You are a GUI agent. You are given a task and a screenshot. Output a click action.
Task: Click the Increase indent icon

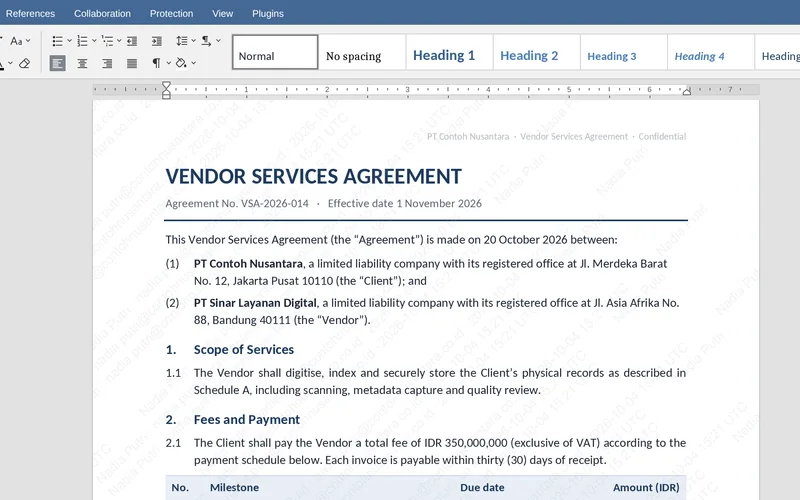157,41
